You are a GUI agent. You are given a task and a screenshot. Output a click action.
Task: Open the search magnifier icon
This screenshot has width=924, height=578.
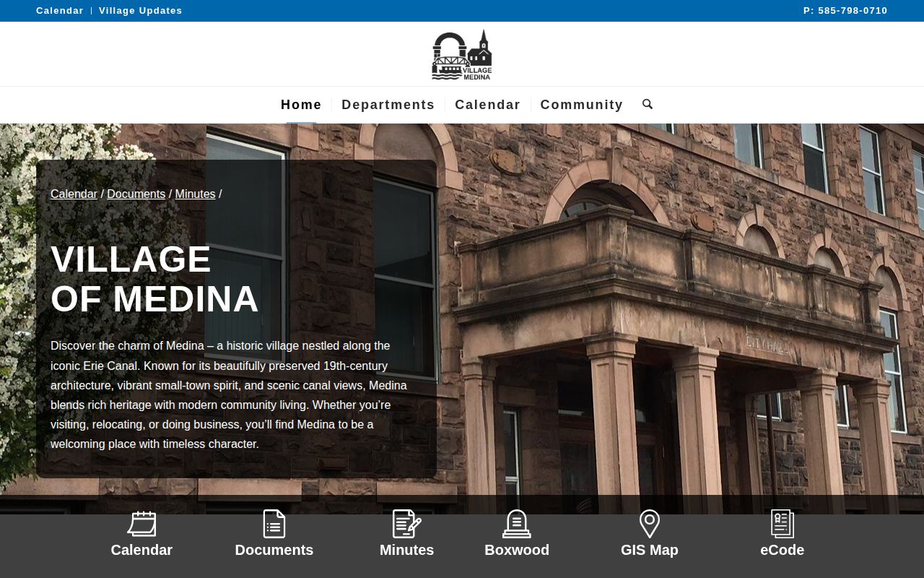coord(648,104)
